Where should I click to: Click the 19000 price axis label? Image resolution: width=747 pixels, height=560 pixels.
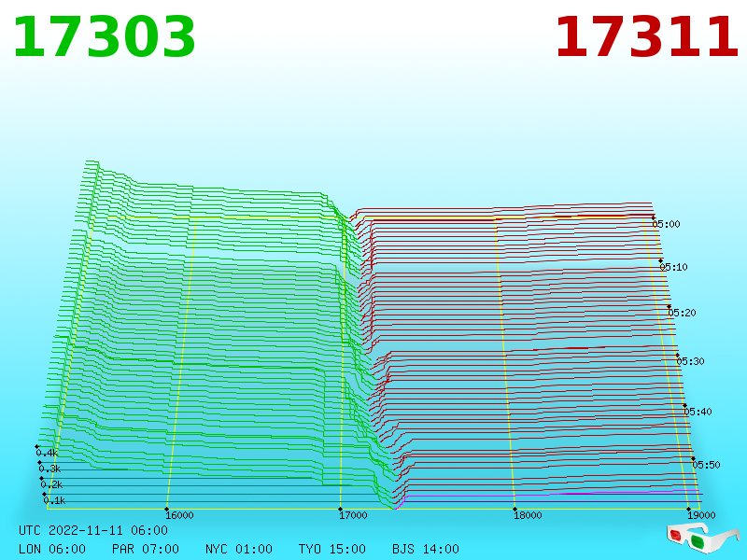tap(701, 515)
